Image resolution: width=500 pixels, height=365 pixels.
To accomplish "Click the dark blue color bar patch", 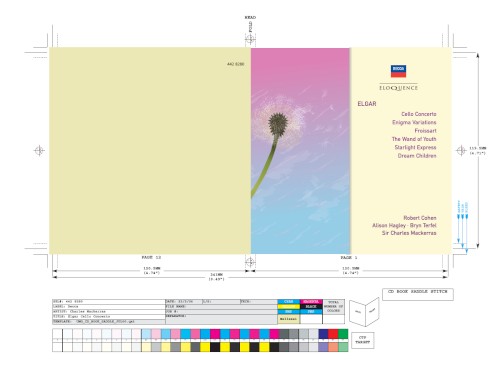I will point(323,334).
